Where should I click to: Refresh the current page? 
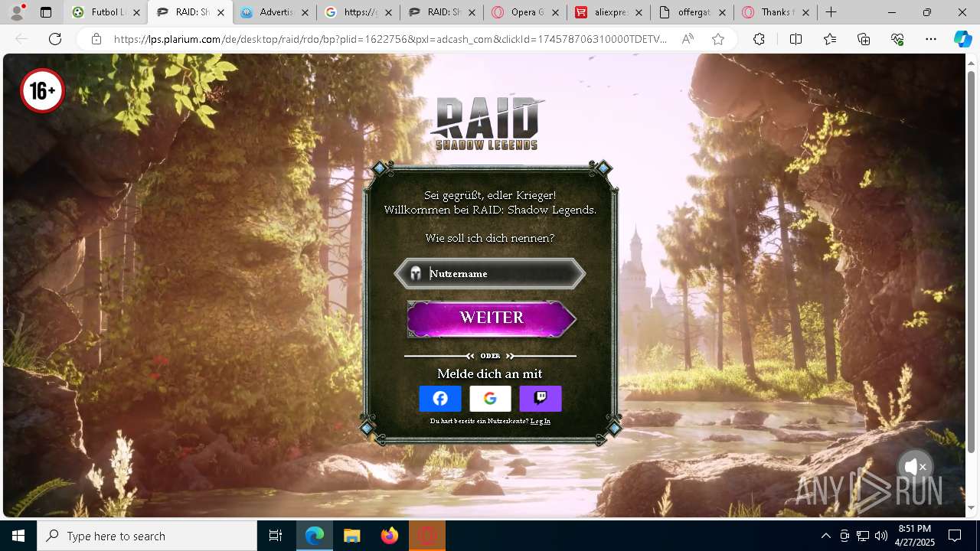tap(55, 39)
